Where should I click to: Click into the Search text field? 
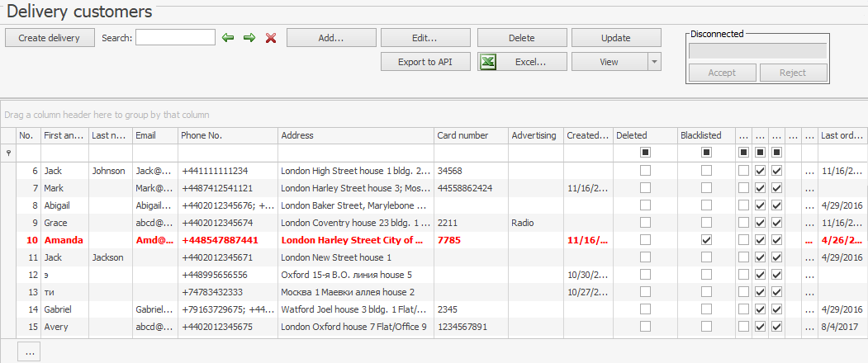(175, 38)
